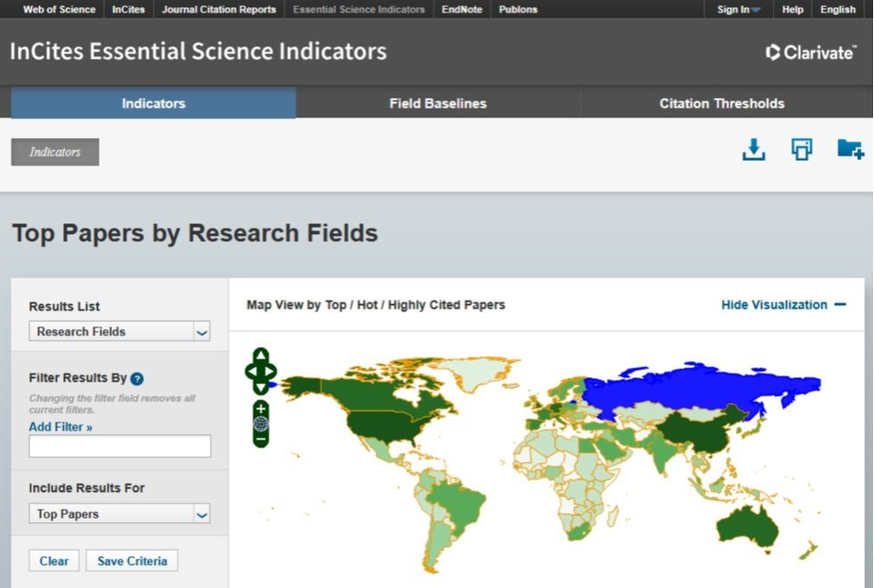
Task: Switch to the Field Baselines tab
Action: (x=438, y=104)
